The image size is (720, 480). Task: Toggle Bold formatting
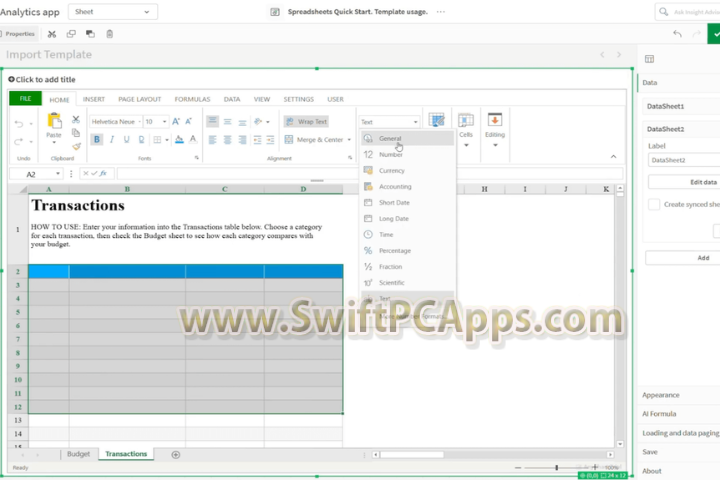[x=96, y=139]
